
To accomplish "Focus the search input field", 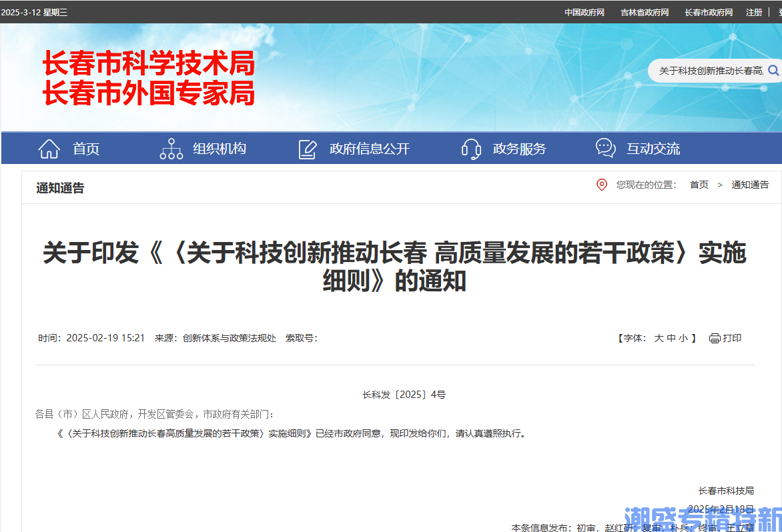I will point(711,70).
